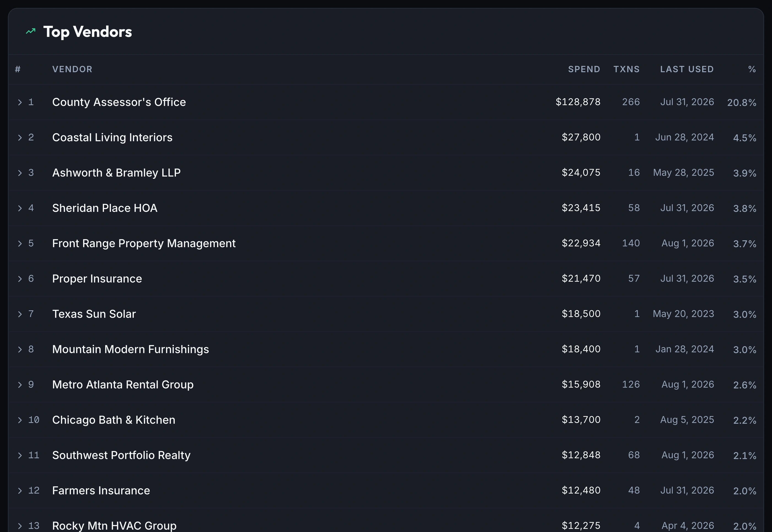Click the Top Vendors heading
The image size is (772, 532).
tap(88, 32)
